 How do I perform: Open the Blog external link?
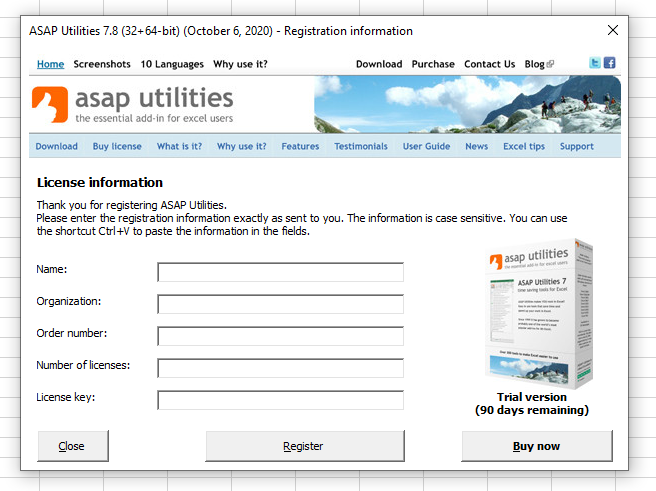coord(539,64)
